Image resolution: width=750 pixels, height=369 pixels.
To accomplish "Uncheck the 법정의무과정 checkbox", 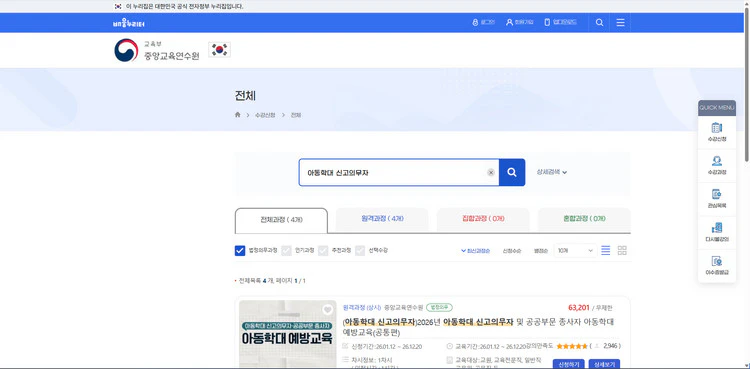I will [x=240, y=250].
